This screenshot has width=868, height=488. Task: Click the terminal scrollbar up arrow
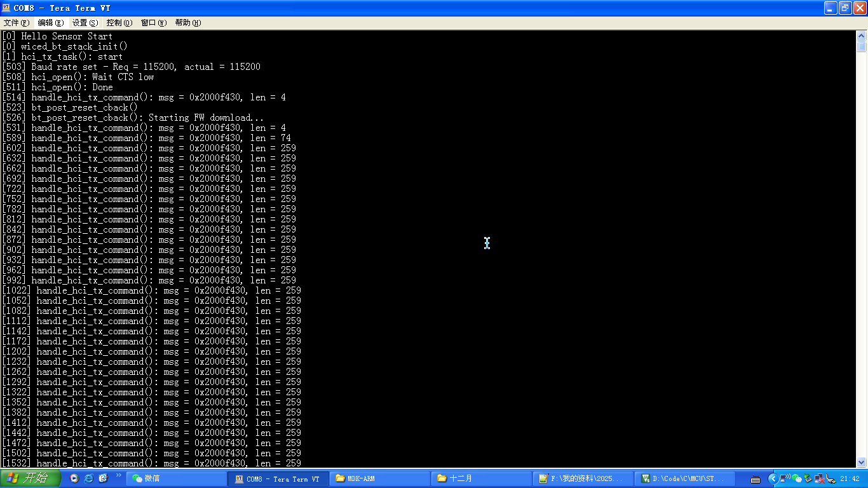[x=862, y=36]
